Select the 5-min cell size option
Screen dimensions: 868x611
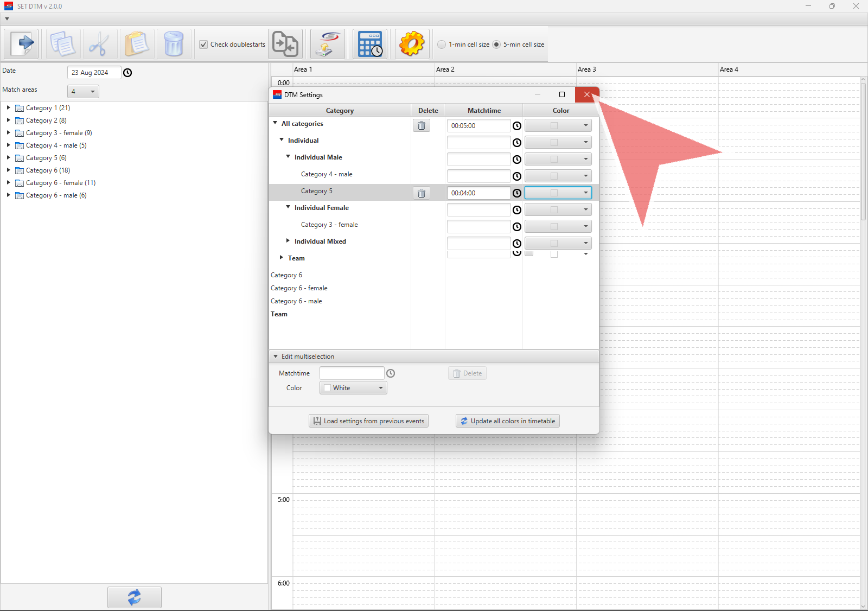(496, 44)
